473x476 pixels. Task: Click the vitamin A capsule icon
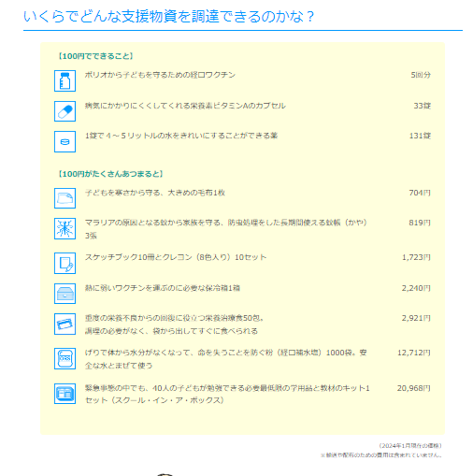(x=64, y=111)
